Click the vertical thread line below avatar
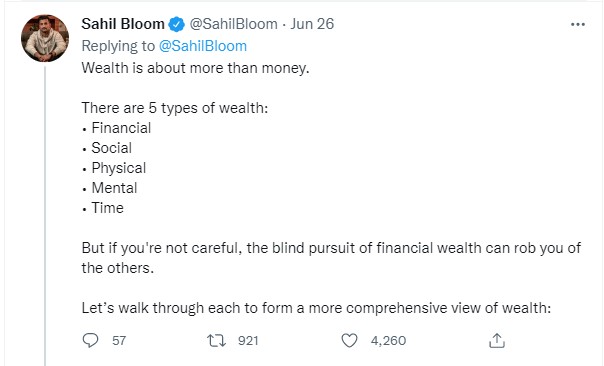 tap(45, 216)
